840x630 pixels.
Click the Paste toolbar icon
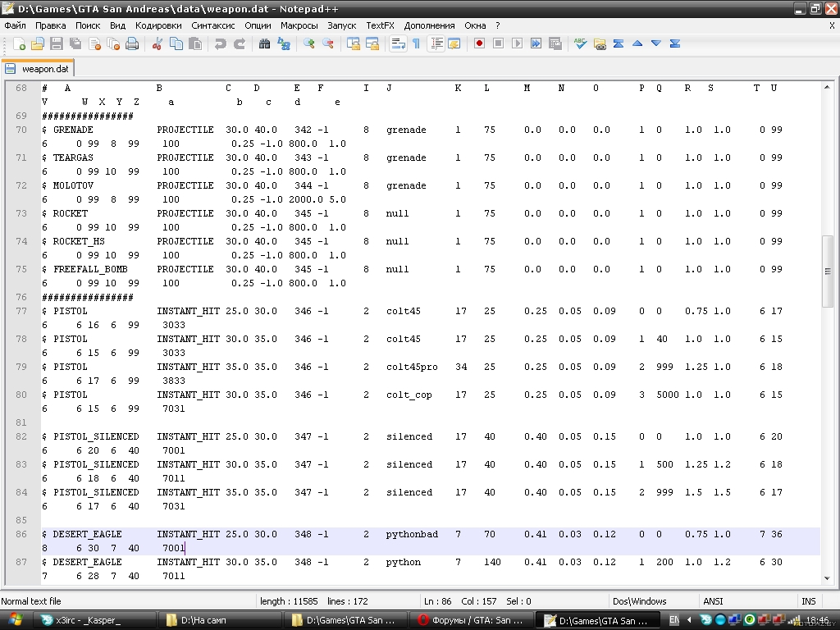[x=195, y=44]
